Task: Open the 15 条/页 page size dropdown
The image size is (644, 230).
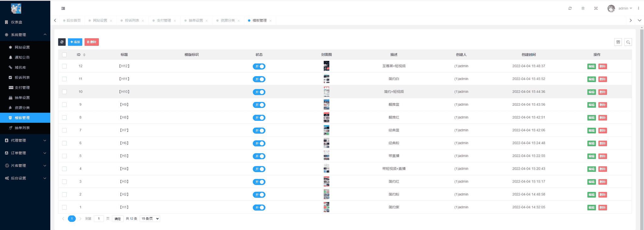Action: coord(150,219)
